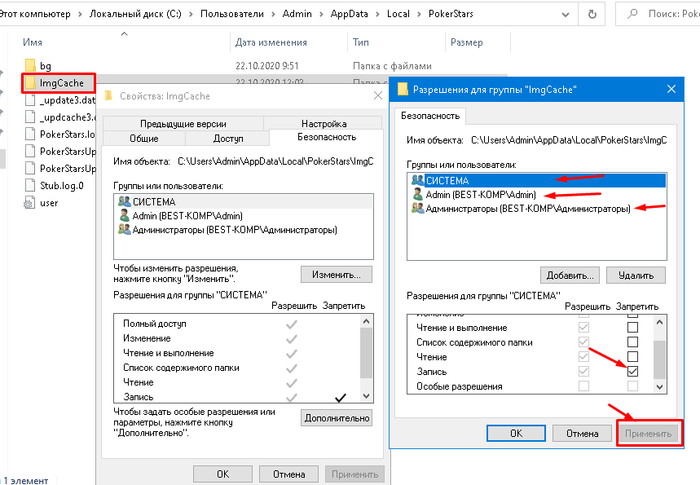Select the user settings file icon
The height and width of the screenshot is (485, 700).
click(x=29, y=203)
